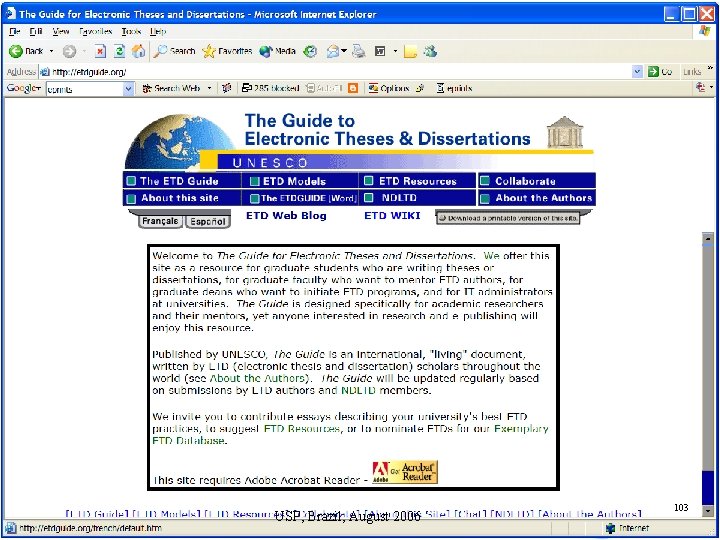720x540 pixels.
Task: Click the Google toolbar search field
Action: pos(85,89)
